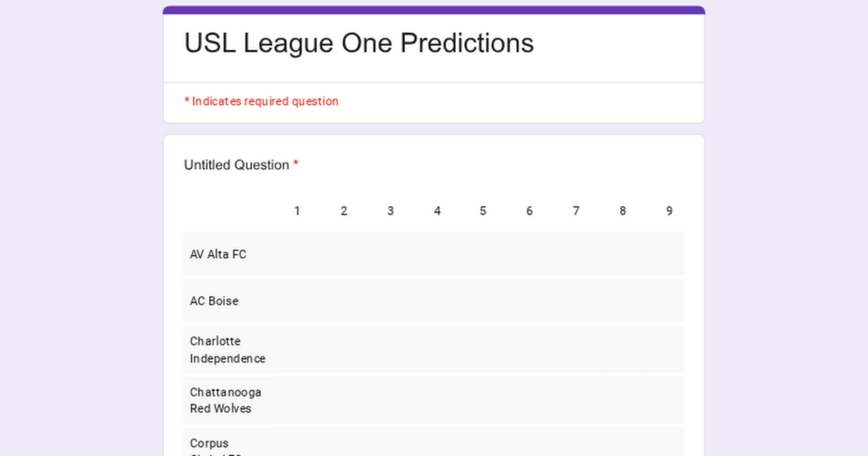Select rank 1 for Charlotte Independence
868x456 pixels.
point(297,350)
